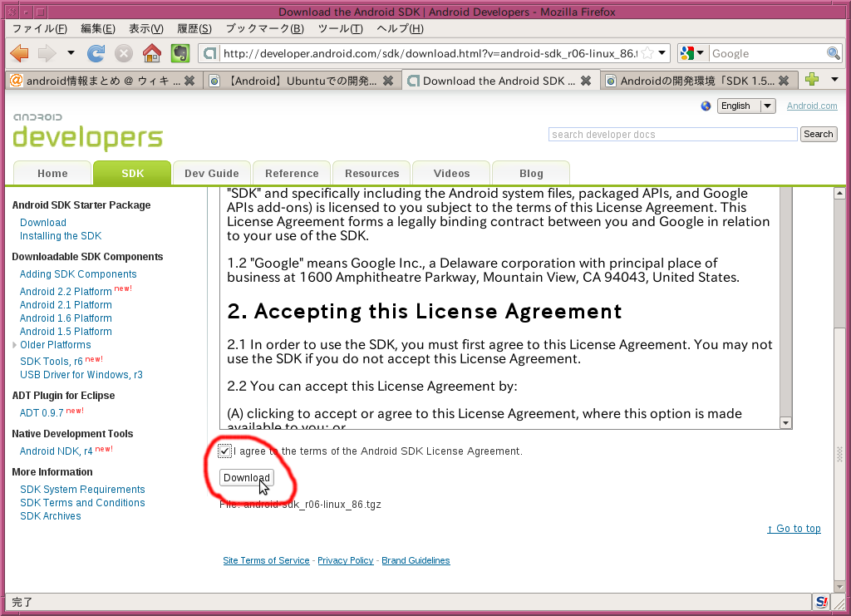The height and width of the screenshot is (616, 851).
Task: Go to the home page via house icon
Action: click(x=152, y=53)
